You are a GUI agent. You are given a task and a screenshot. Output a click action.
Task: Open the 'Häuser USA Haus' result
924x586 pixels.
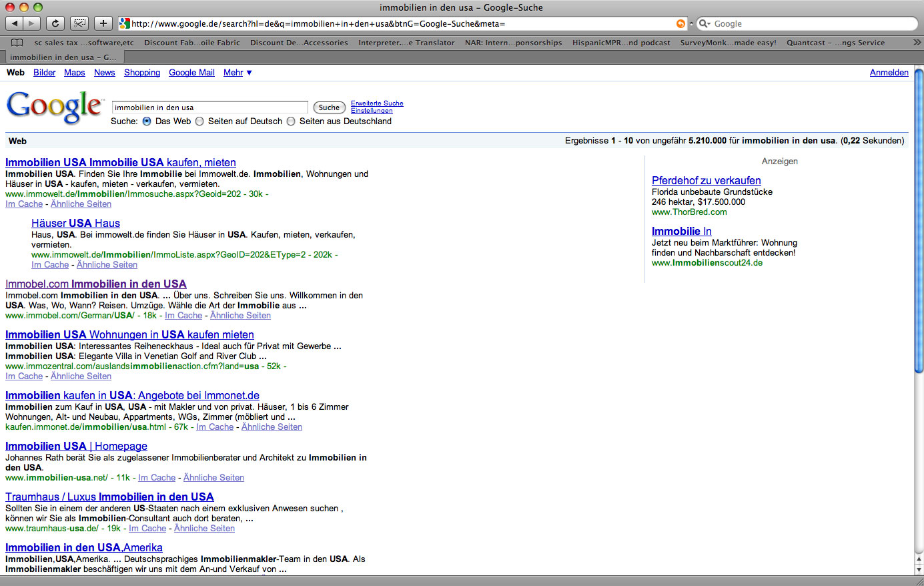(75, 223)
